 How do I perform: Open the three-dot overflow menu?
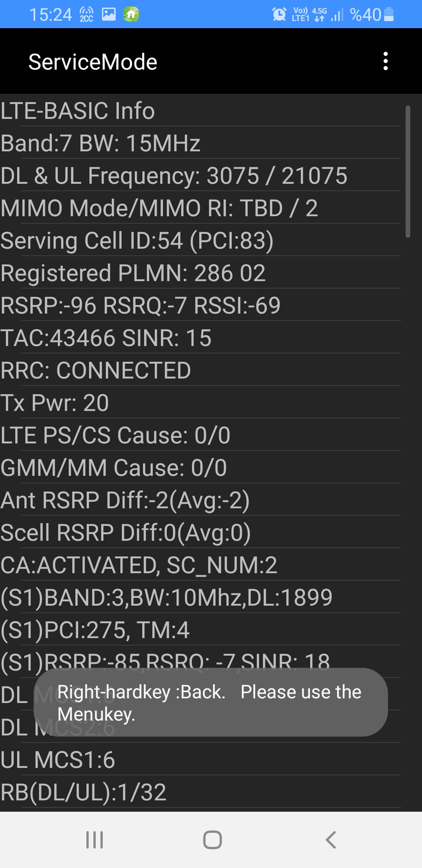tap(386, 61)
